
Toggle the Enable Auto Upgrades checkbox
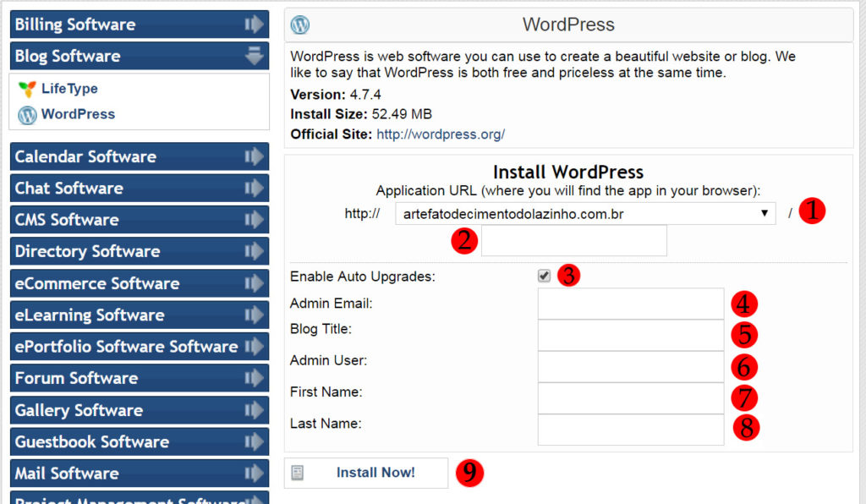pos(544,276)
